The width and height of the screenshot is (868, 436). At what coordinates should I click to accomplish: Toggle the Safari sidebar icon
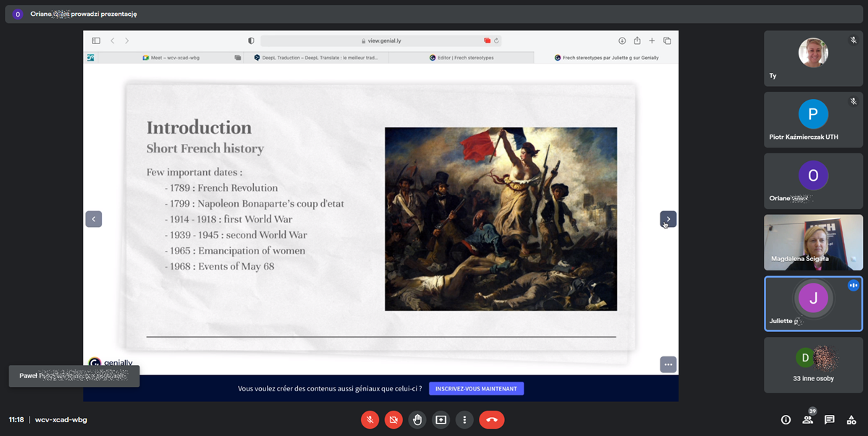coord(95,41)
